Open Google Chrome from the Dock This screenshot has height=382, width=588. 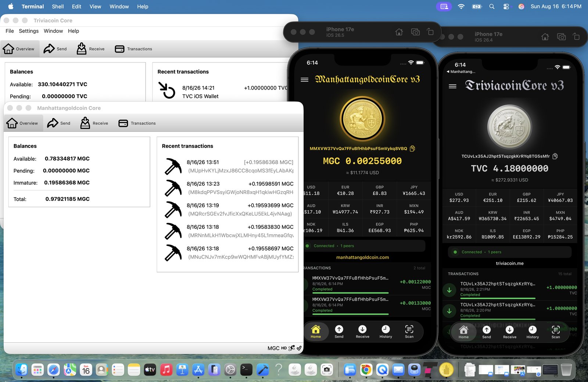(x=366, y=370)
